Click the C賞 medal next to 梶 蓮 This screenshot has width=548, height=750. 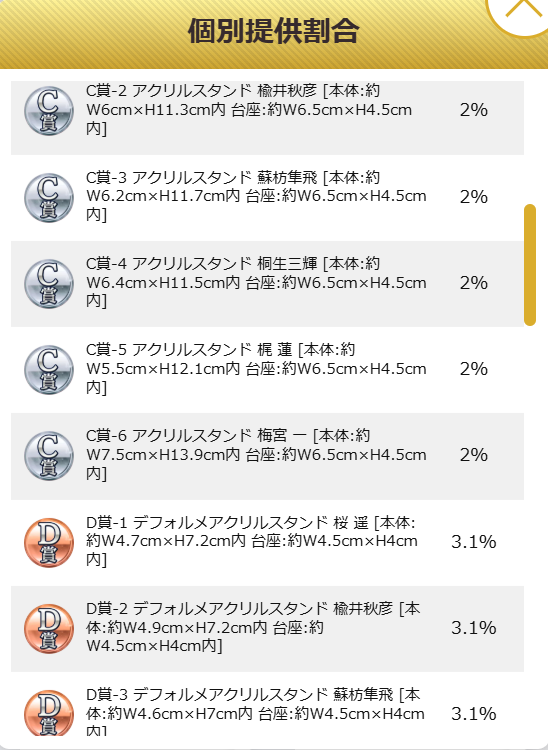click(49, 369)
